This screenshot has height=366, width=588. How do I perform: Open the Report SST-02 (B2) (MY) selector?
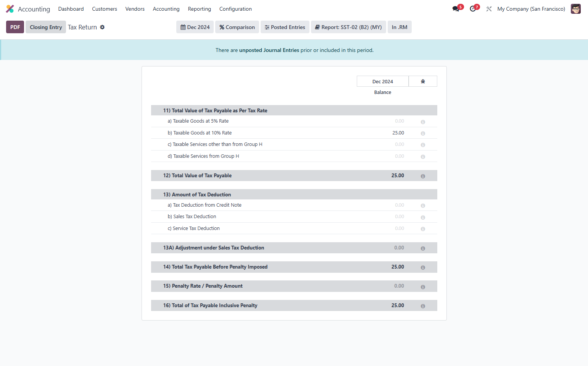click(348, 27)
